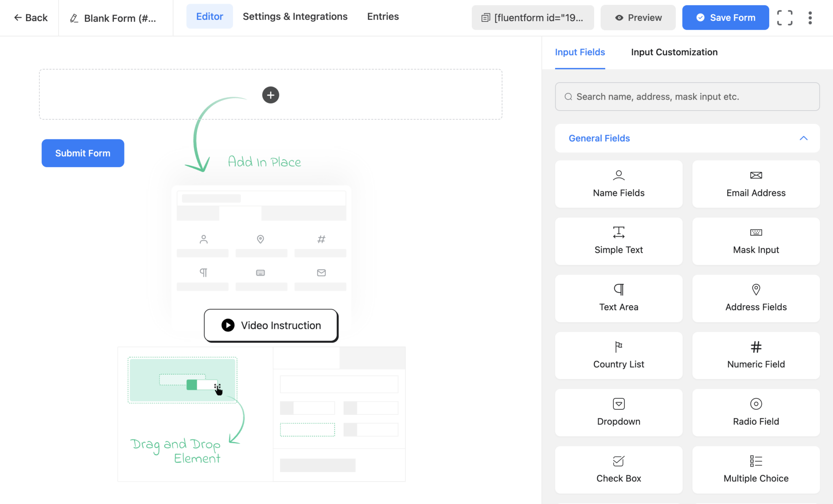Save the form
This screenshot has height=504, width=833.
(x=725, y=17)
